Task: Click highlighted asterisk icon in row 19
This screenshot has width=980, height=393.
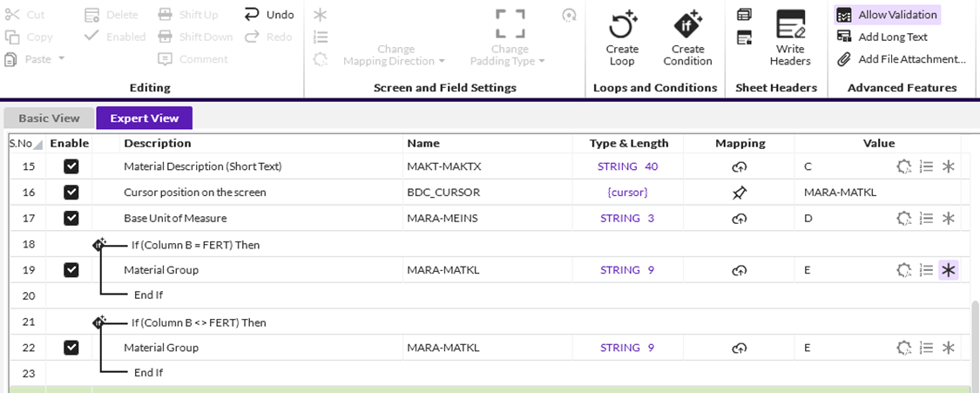Action: click(x=949, y=270)
